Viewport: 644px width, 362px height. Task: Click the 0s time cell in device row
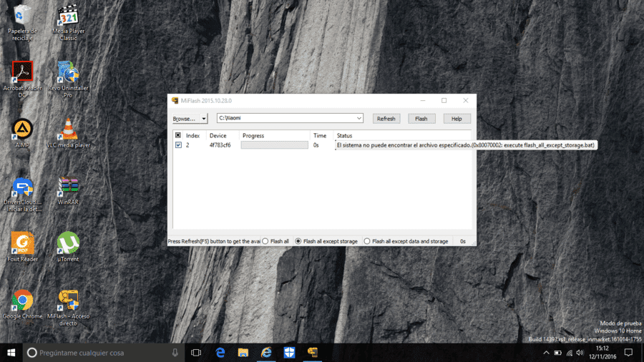pos(316,145)
